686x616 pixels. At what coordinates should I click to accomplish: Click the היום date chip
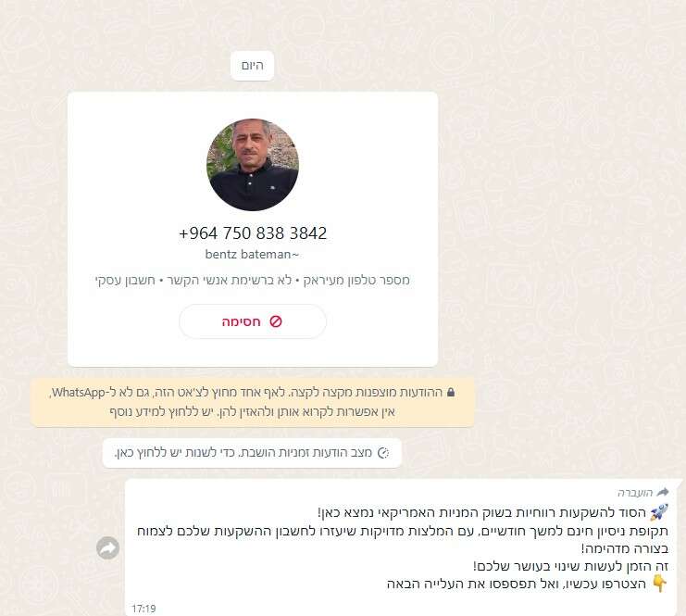pos(253,66)
